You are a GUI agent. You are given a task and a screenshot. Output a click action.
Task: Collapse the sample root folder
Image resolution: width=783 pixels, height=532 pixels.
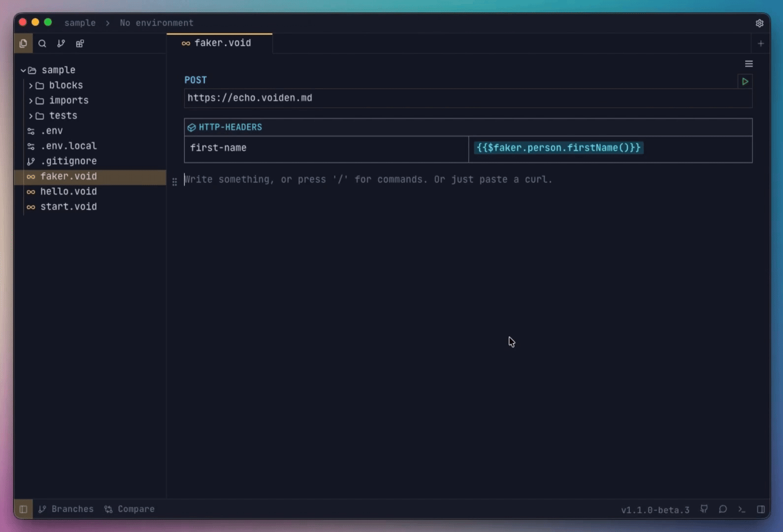(x=23, y=70)
